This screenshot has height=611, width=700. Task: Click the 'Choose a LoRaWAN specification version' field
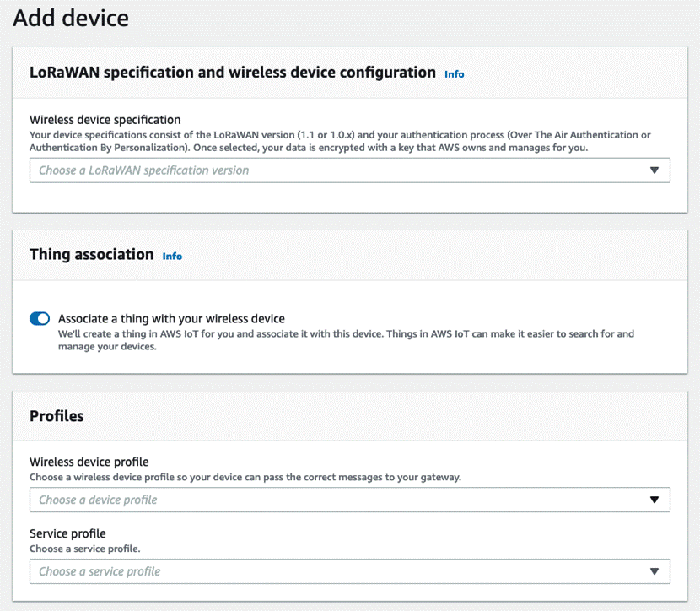pos(350,170)
